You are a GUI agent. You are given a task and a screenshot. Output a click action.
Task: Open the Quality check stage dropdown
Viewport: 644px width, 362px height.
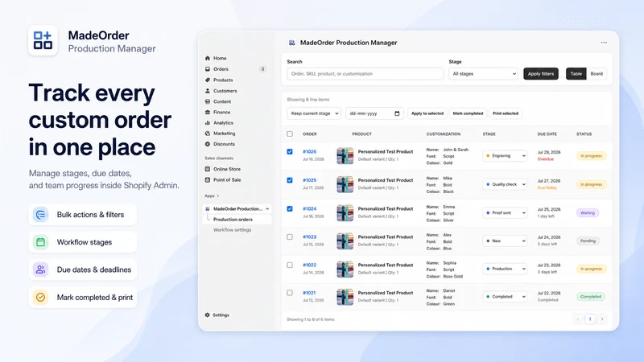click(x=505, y=184)
